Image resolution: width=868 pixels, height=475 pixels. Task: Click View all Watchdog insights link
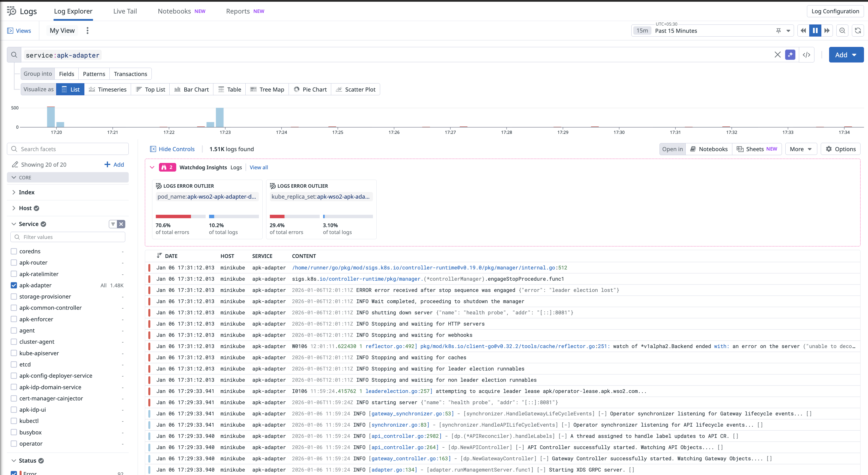(x=259, y=168)
